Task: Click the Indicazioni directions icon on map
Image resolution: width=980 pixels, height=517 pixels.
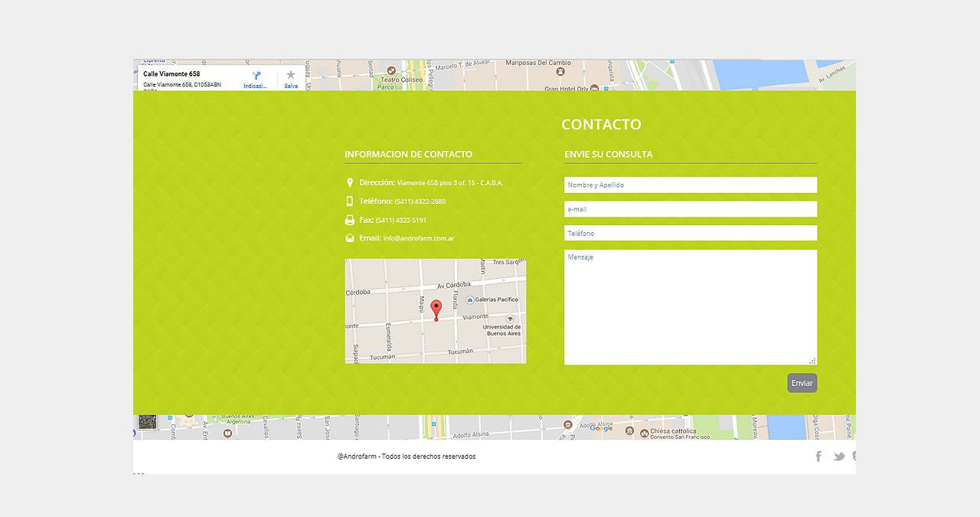Action: pyautogui.click(x=256, y=76)
